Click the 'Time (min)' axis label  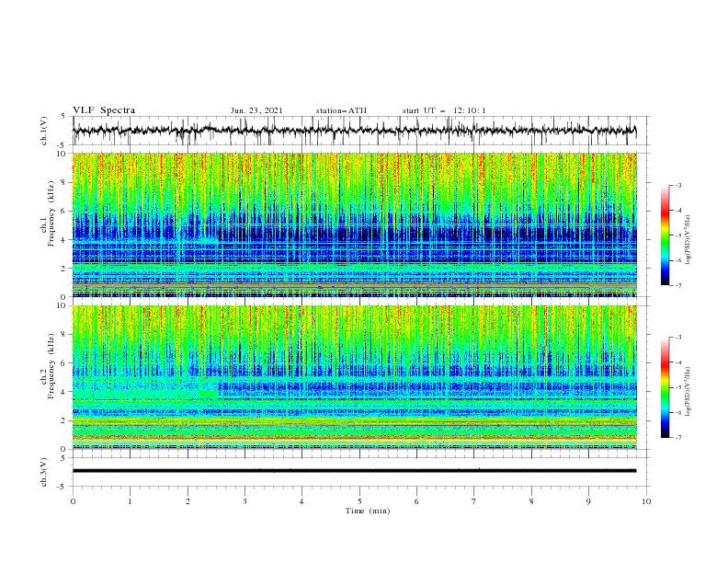tap(368, 511)
